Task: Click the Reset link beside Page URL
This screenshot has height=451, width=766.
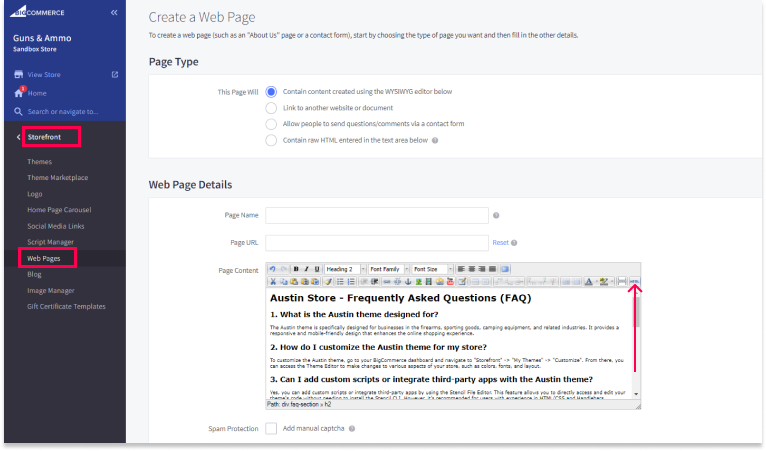Action: tap(500, 242)
